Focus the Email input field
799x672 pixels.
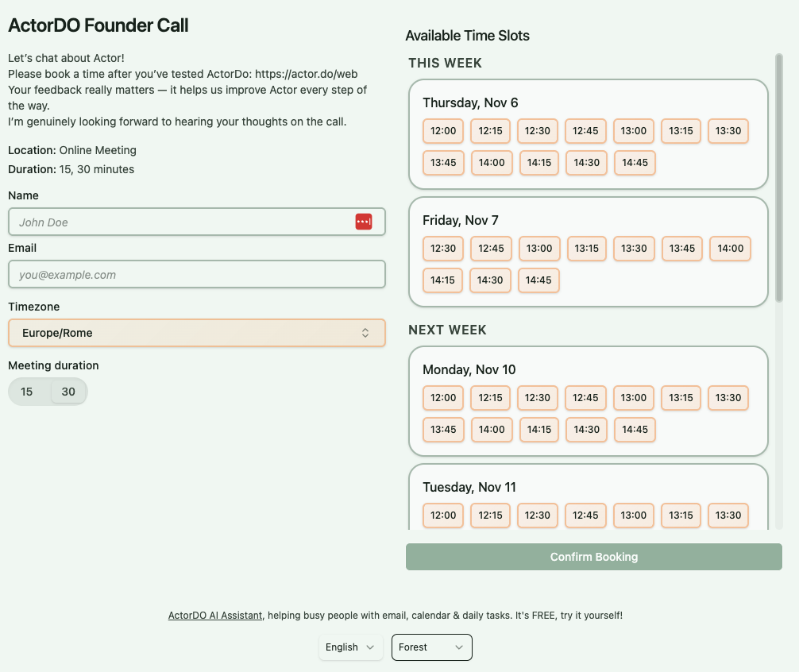[x=196, y=275]
